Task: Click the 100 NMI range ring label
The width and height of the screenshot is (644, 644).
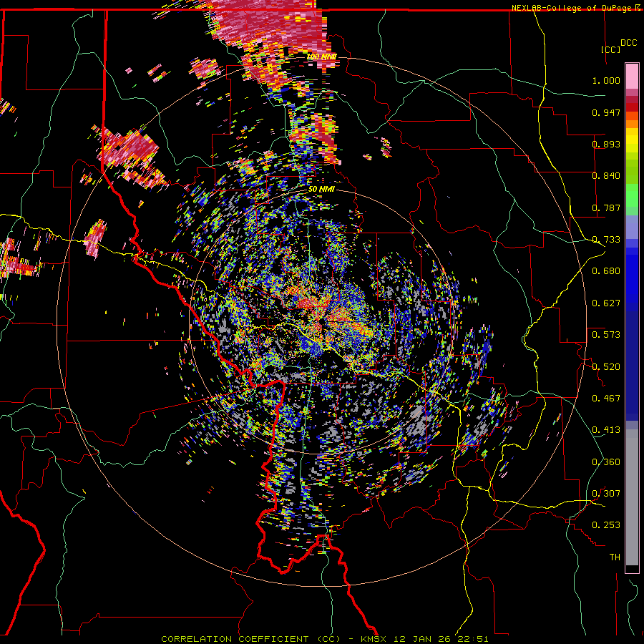Action: [x=321, y=57]
